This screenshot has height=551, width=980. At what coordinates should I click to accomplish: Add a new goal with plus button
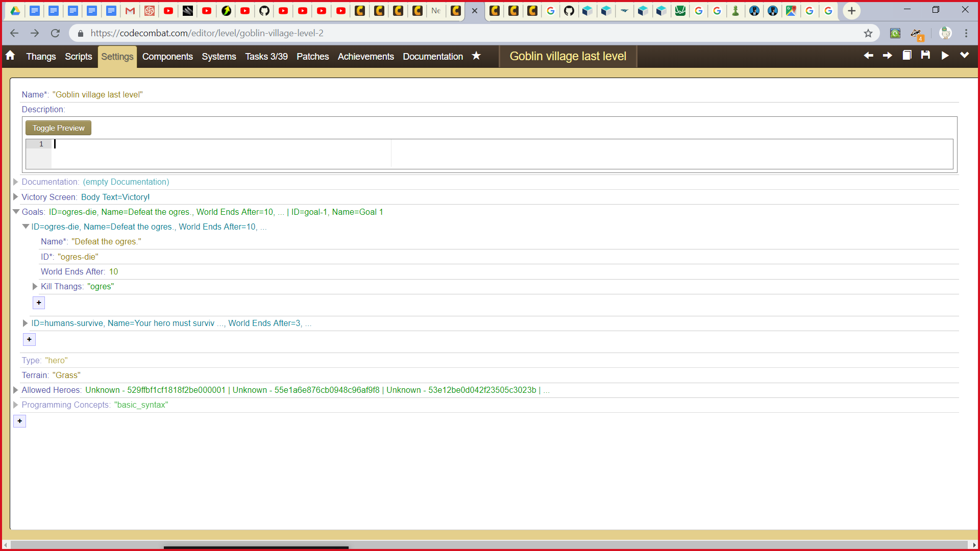point(30,340)
